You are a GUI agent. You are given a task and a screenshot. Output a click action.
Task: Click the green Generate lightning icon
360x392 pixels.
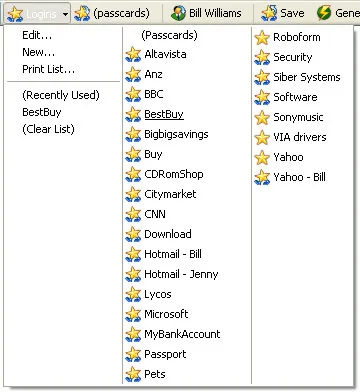click(324, 13)
